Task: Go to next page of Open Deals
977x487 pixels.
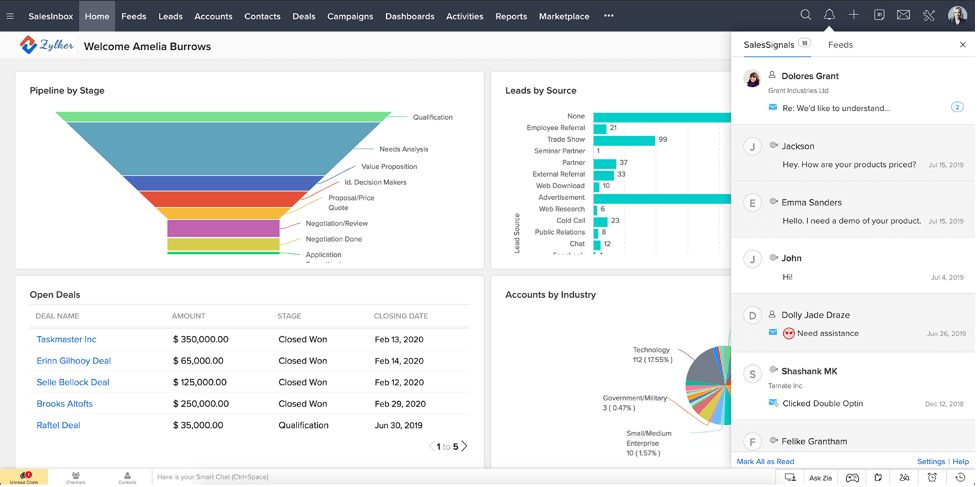Action: tap(464, 446)
